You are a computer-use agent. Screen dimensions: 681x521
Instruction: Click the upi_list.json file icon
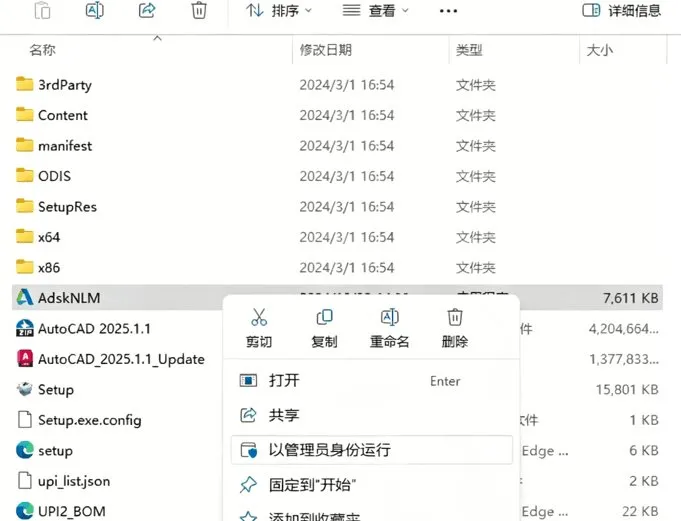25,481
